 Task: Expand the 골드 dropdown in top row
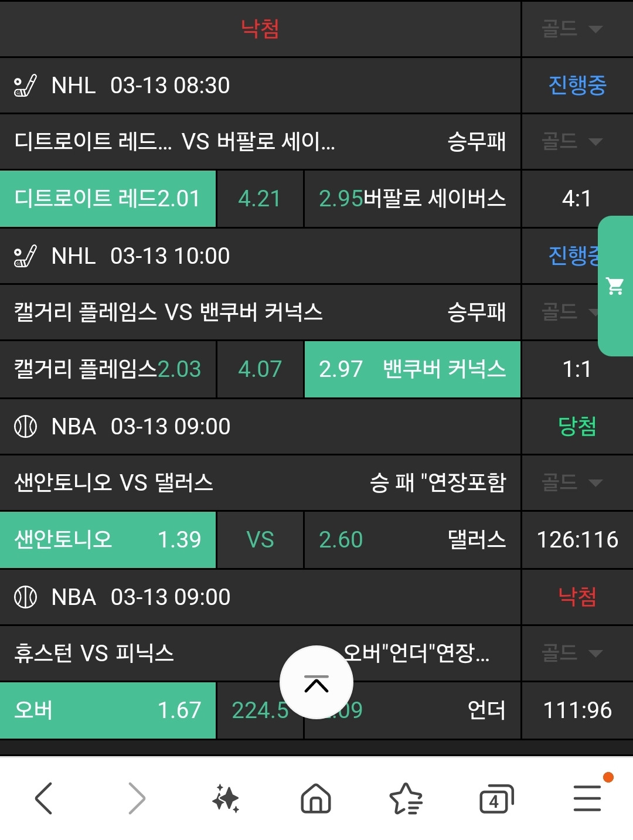[572, 29]
